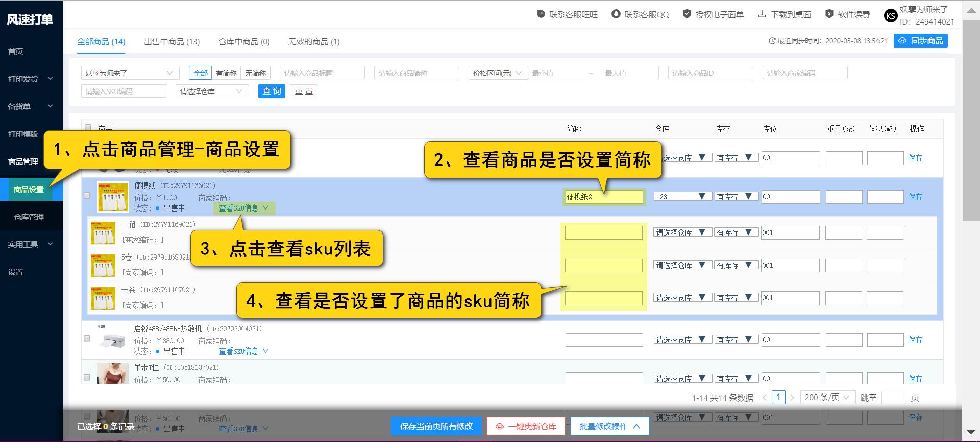Click the 查询 search button

click(x=272, y=91)
